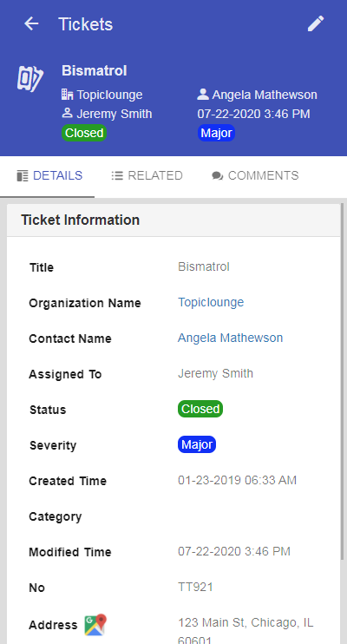This screenshot has height=644, width=347.
Task: Click the green Closed Status field badge
Action: 200,409
